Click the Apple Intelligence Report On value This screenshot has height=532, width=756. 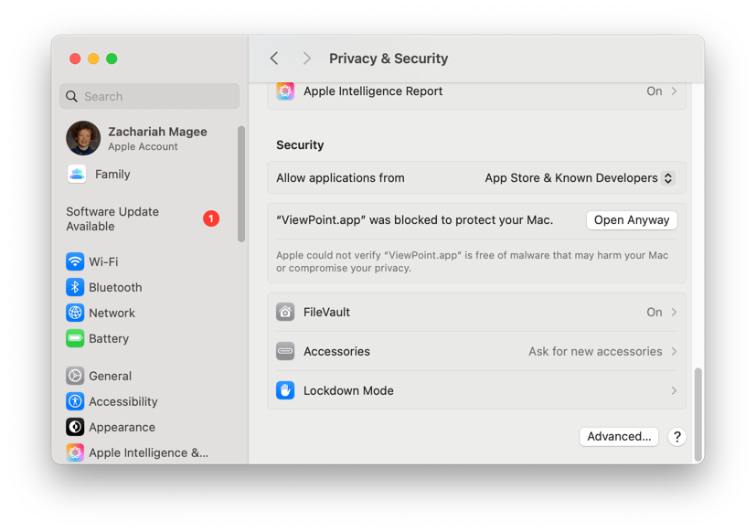pos(655,91)
